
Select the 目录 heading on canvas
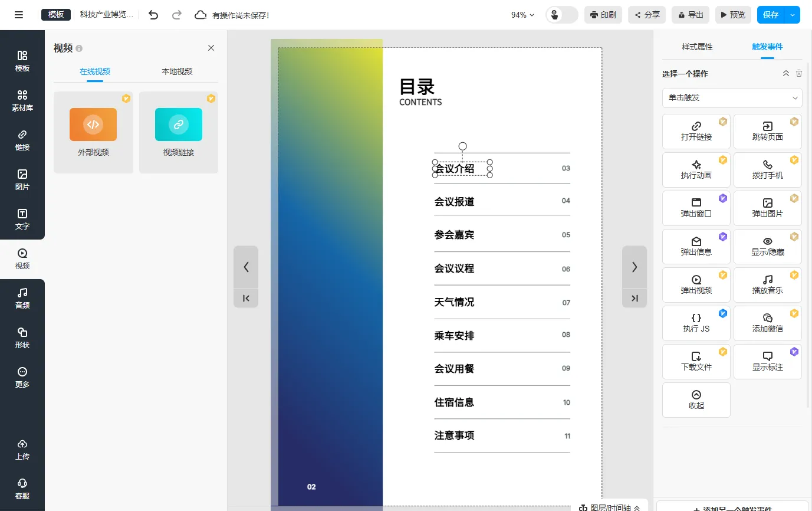click(x=417, y=87)
